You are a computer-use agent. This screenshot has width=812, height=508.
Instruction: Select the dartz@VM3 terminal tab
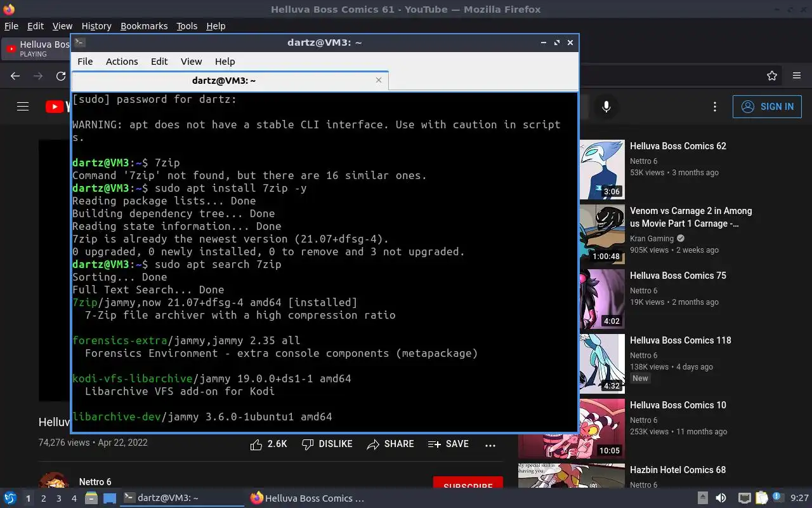point(230,81)
